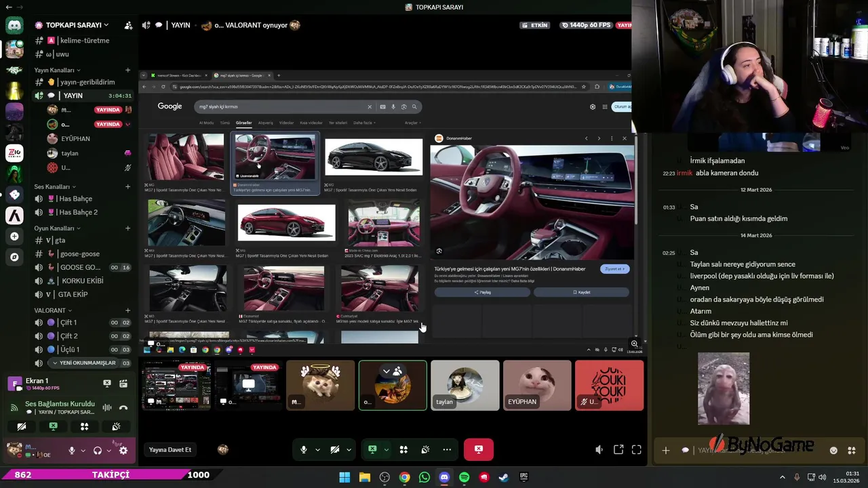
Task: Disconnect from voice with the hang-up icon
Action: [123, 407]
